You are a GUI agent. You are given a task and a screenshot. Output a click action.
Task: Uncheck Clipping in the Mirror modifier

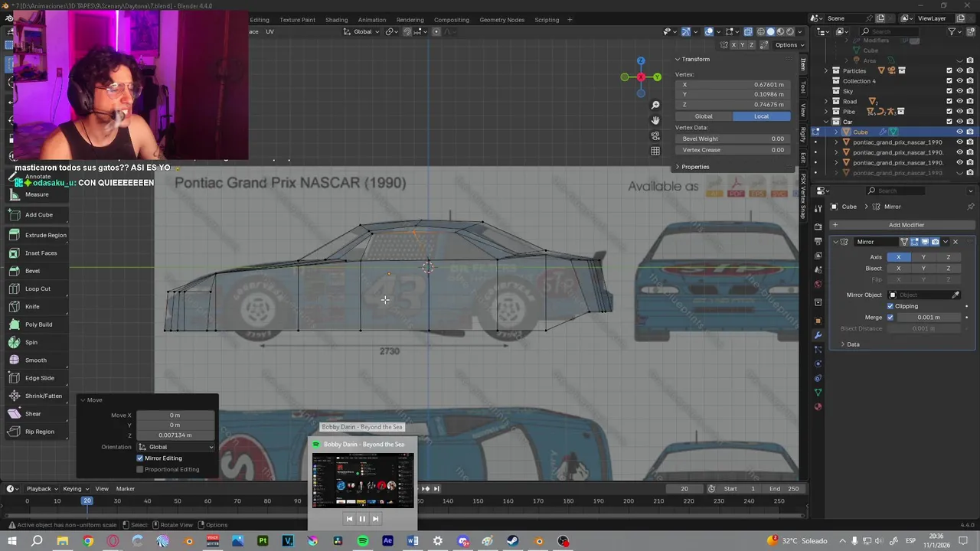click(890, 306)
